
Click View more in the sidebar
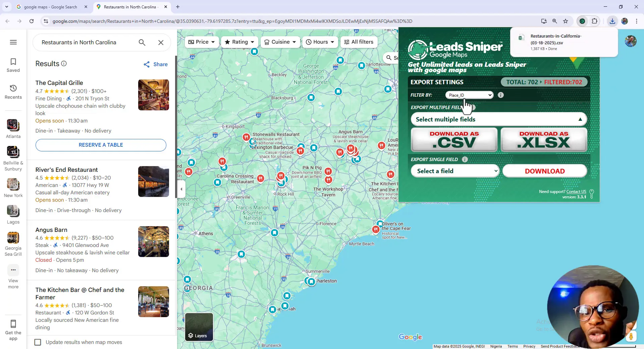[13, 277]
